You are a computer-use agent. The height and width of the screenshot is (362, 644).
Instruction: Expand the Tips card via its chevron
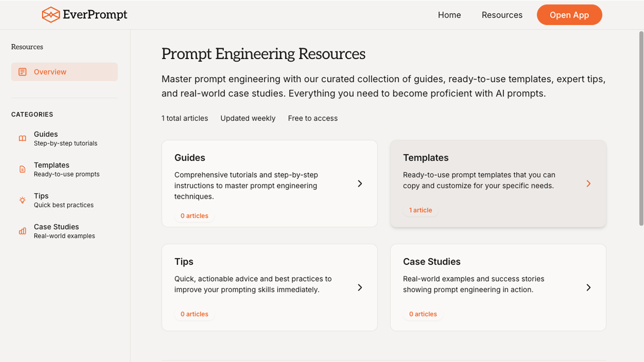coord(360,287)
